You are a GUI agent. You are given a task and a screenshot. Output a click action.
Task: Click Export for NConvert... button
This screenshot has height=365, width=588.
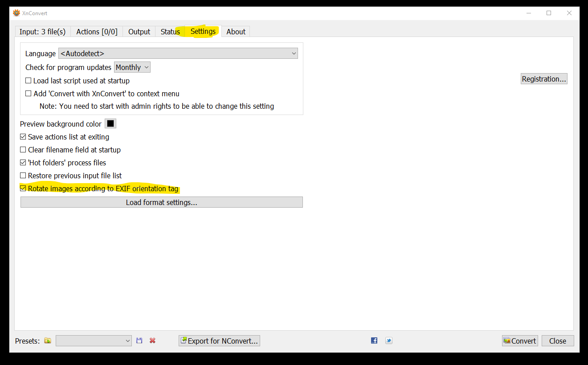(x=219, y=340)
